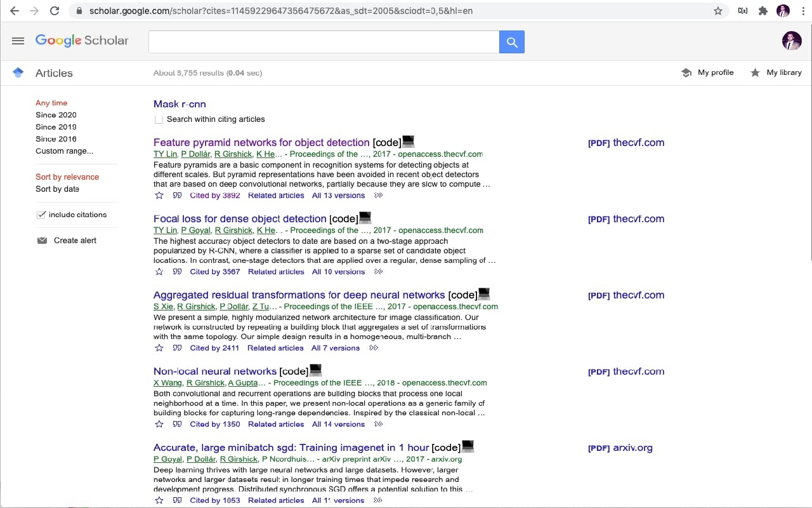Open code laptop icon for Feature pyramid networks
The width and height of the screenshot is (812, 508).
[x=409, y=142]
